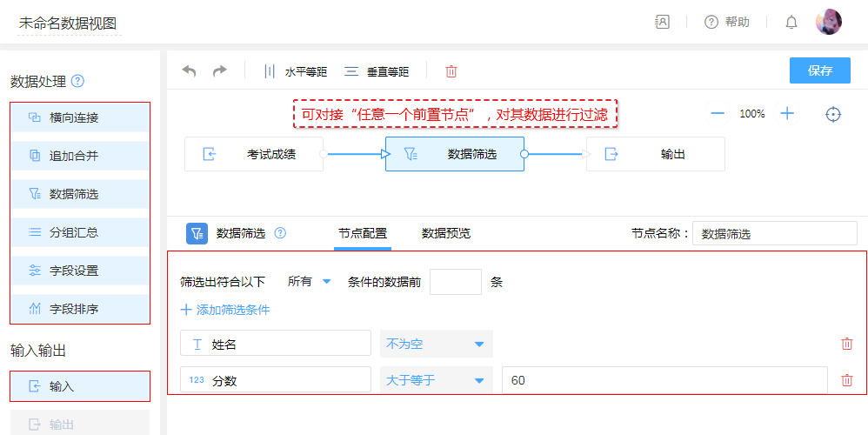
Task: Delete the 分数 filter condition row
Action: (847, 380)
